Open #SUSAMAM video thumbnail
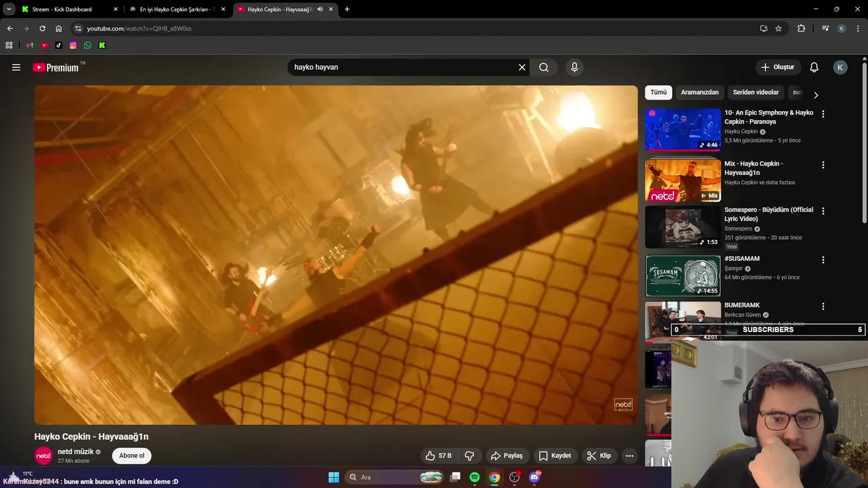868x488 pixels. [x=683, y=276]
